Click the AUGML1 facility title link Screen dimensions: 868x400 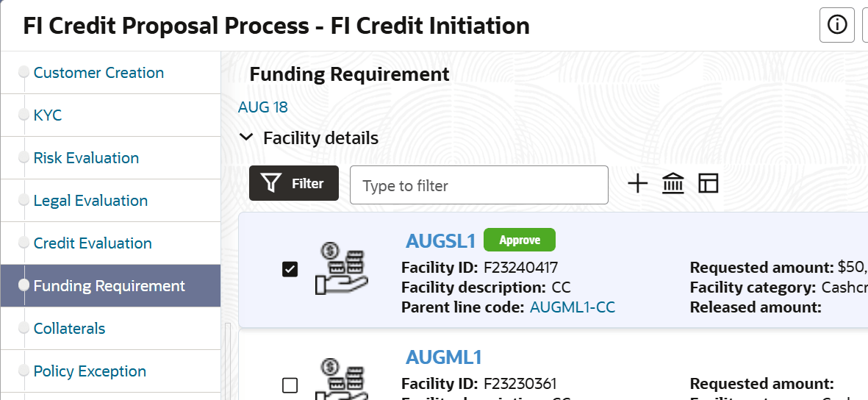tap(444, 357)
